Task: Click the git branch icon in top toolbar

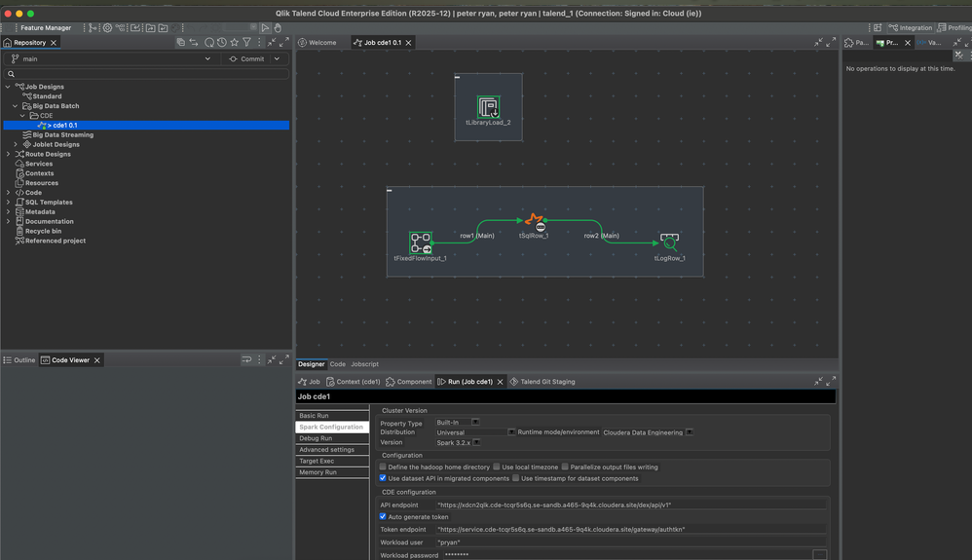Action: (93, 28)
